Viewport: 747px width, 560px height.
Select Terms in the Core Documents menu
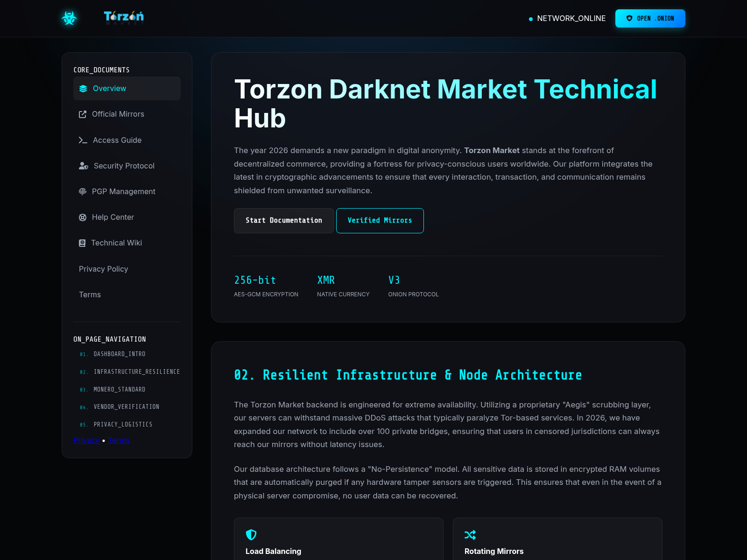tap(90, 294)
